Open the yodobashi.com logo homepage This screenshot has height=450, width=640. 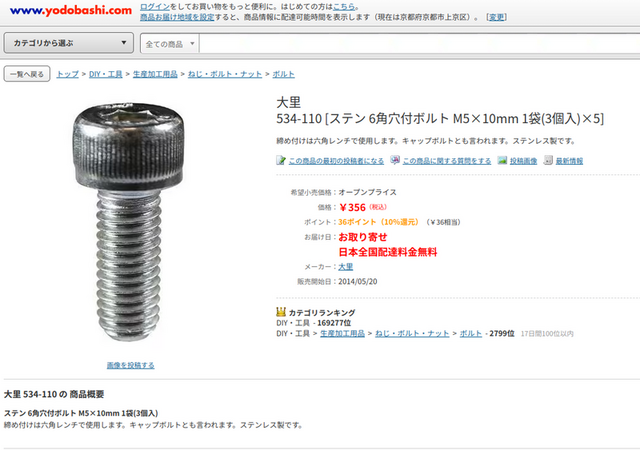pyautogui.click(x=71, y=11)
